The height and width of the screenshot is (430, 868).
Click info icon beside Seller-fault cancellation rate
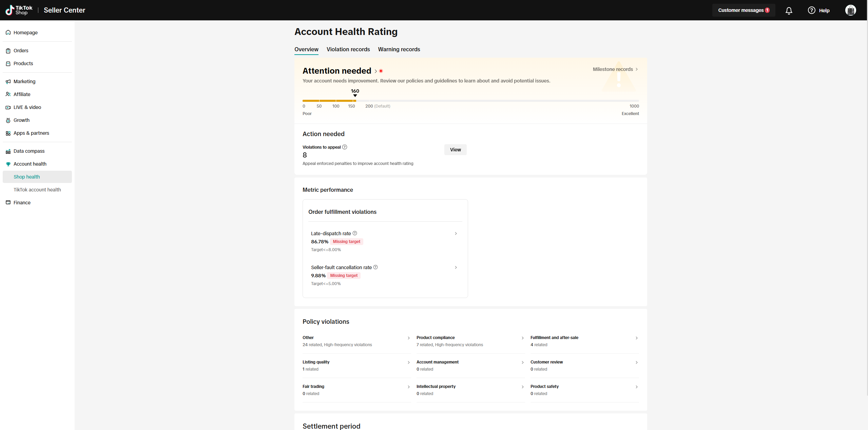375,267
